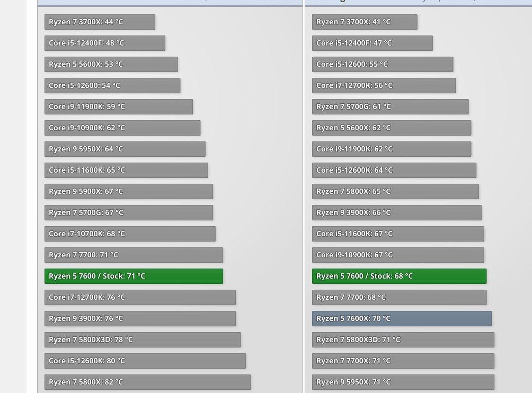Select the left chart bar Ryzen 5 5600X: 53 °C
Screen dimensions: 532x393
pyautogui.click(x=111, y=64)
